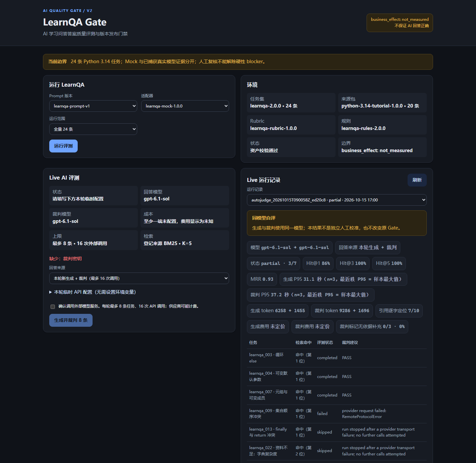Click the 裁判 P95 37.2 秒 chip
Image resolution: width=476 pixels, height=463 pixels.
point(310,295)
